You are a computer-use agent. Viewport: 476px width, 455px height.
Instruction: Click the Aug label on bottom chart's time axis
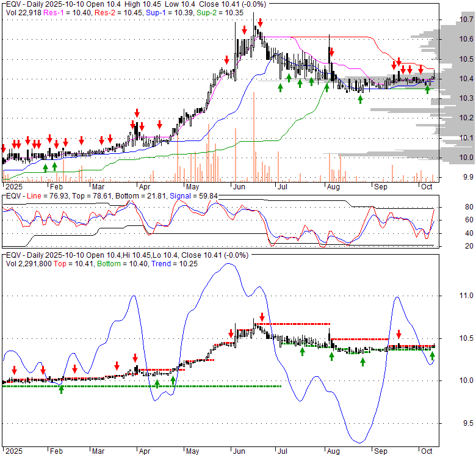coord(333,452)
